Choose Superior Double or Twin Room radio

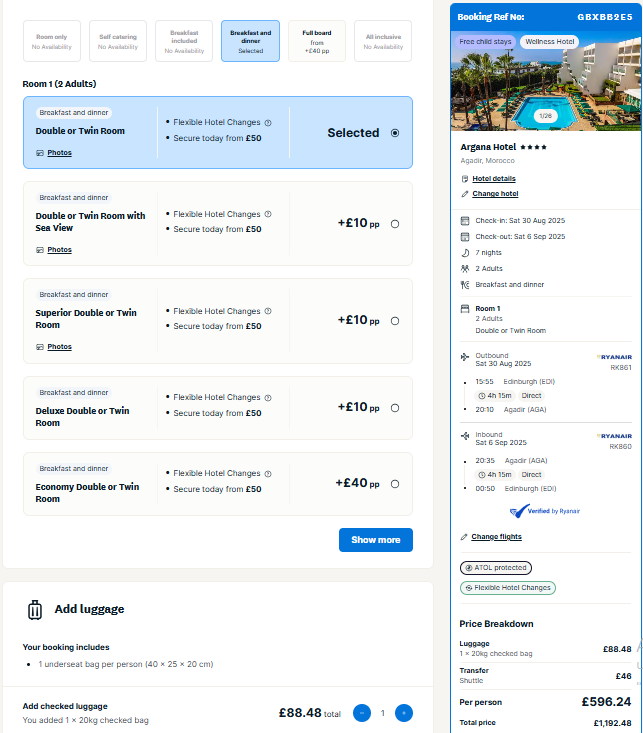click(x=395, y=321)
